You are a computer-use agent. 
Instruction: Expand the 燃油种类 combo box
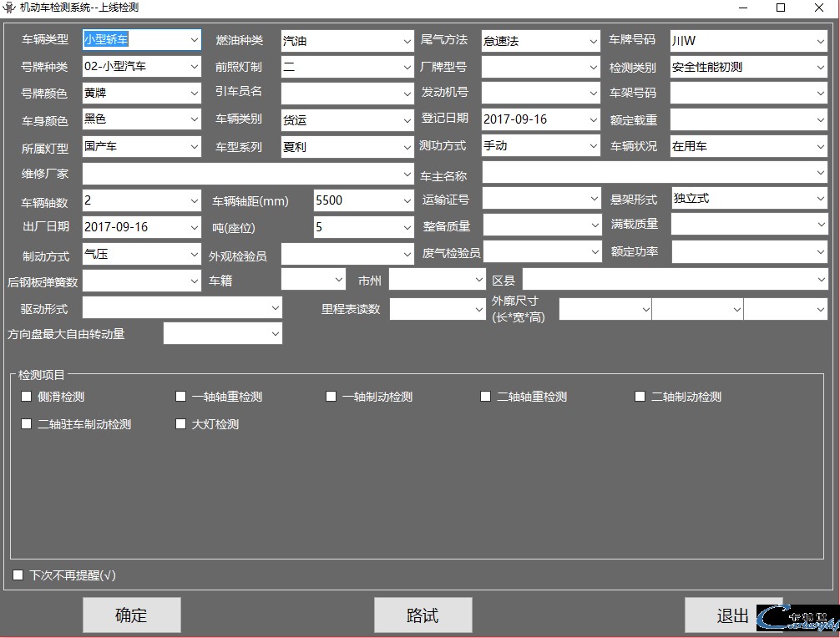tap(407, 41)
